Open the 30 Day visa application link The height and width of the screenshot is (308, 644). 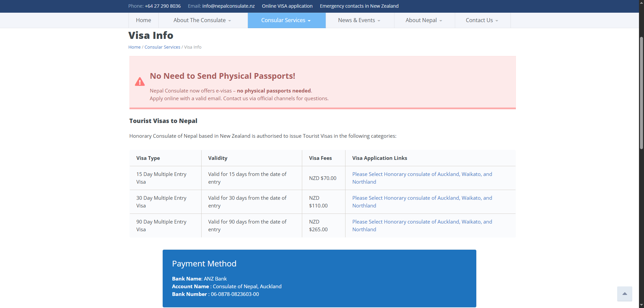tap(422, 202)
